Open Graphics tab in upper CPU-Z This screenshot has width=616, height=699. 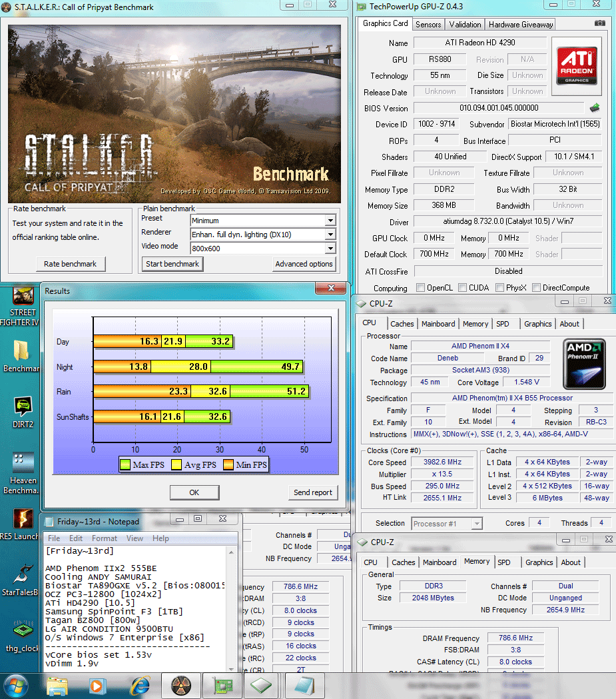coord(537,324)
